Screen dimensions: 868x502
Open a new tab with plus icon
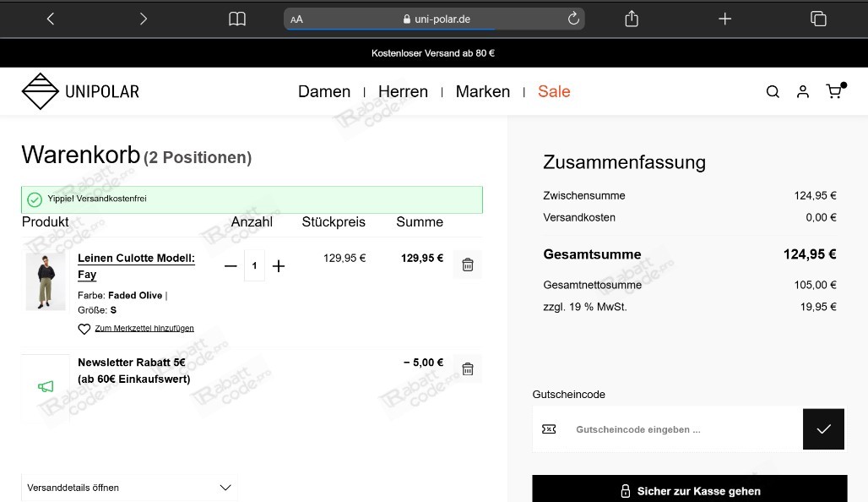724,19
